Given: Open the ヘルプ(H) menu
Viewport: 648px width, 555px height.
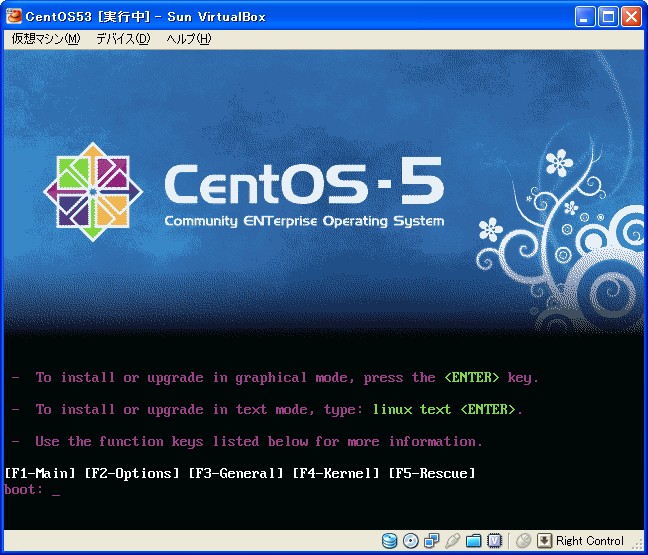Looking at the screenshot, I should [x=188, y=39].
